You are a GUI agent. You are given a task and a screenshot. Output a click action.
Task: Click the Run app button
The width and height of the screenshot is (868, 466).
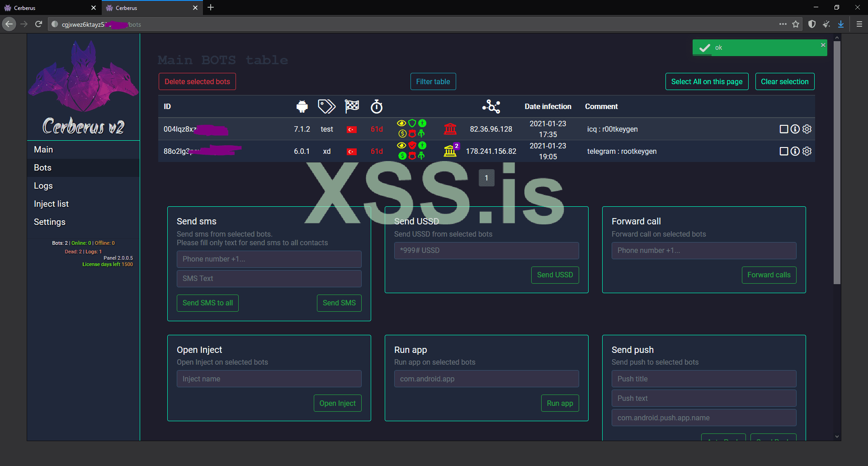click(560, 404)
